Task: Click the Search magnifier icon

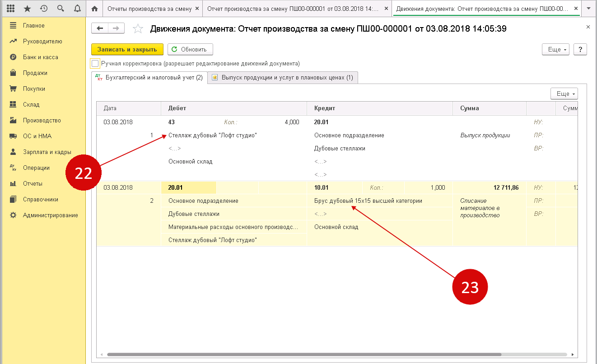Action: (x=61, y=9)
